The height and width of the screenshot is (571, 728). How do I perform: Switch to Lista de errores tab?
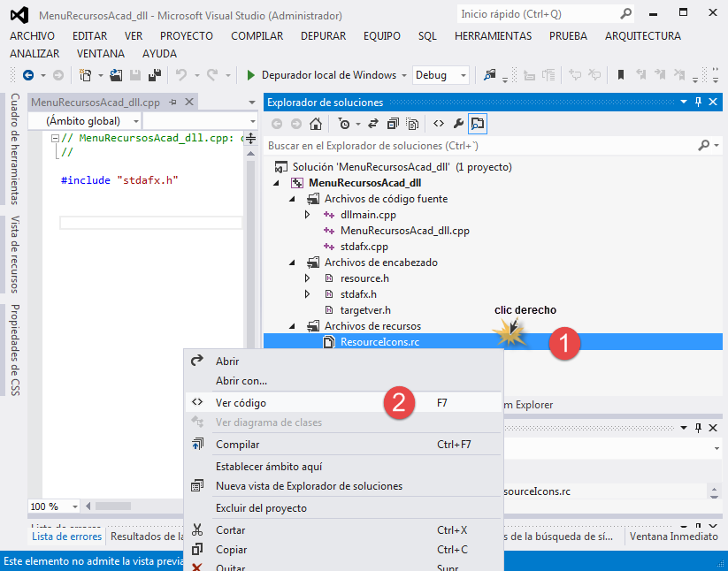(67, 537)
